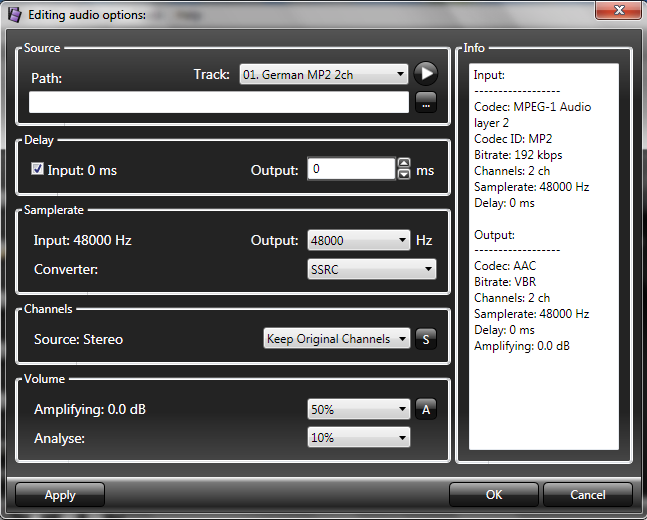Click the output delay value field
This screenshot has width=647, height=520.
[x=350, y=170]
